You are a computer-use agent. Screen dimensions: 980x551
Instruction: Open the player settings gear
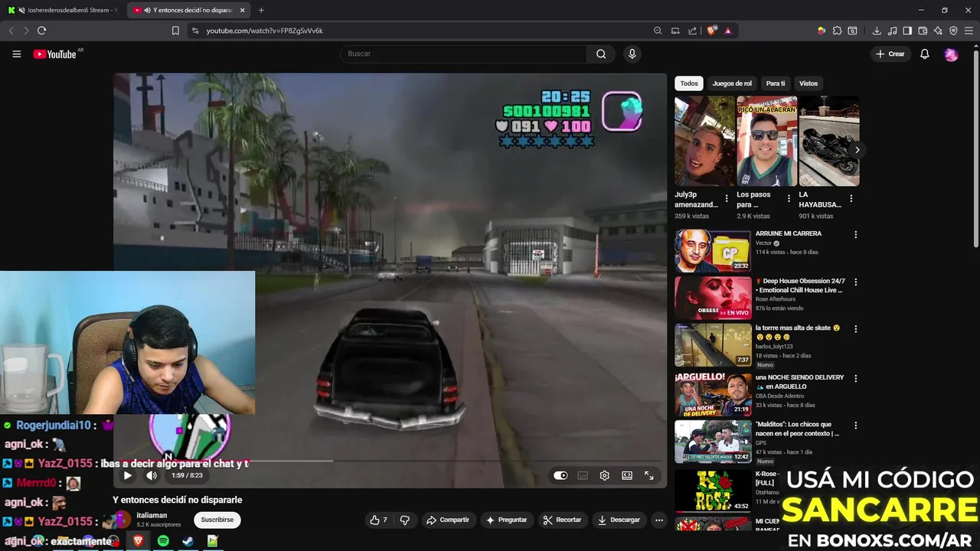tap(604, 475)
